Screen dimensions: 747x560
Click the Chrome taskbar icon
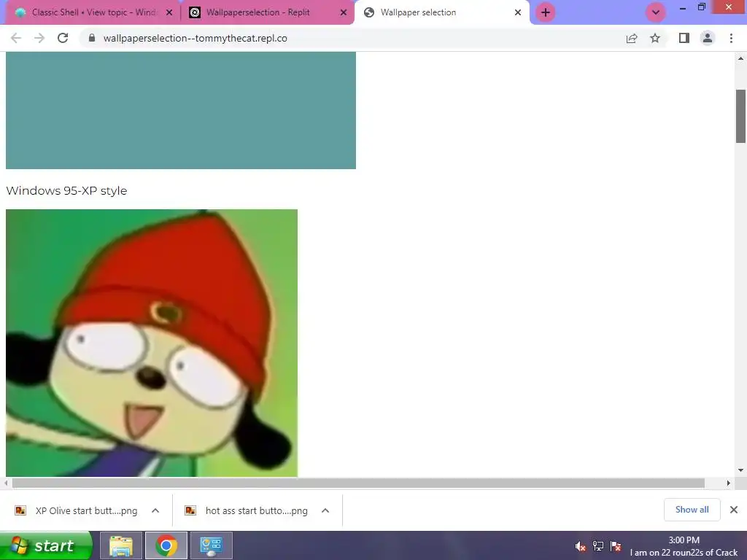tap(166, 545)
